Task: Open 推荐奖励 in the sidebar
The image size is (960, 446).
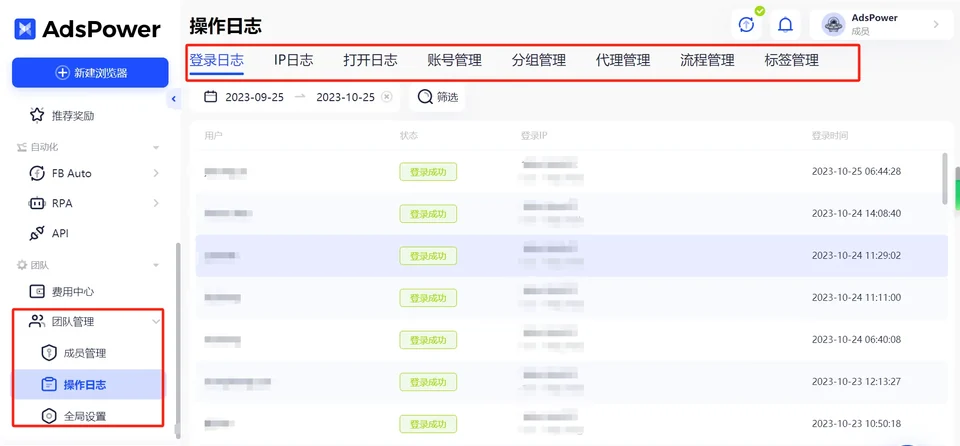Action: coord(73,115)
